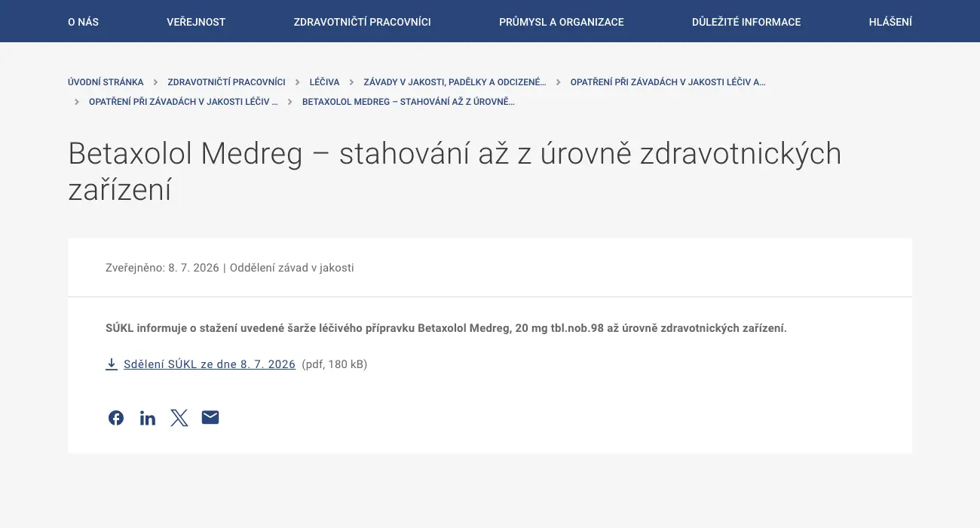This screenshot has height=528, width=980.
Task: Click the Betaxolol Medreg page heading
Action: click(455, 171)
